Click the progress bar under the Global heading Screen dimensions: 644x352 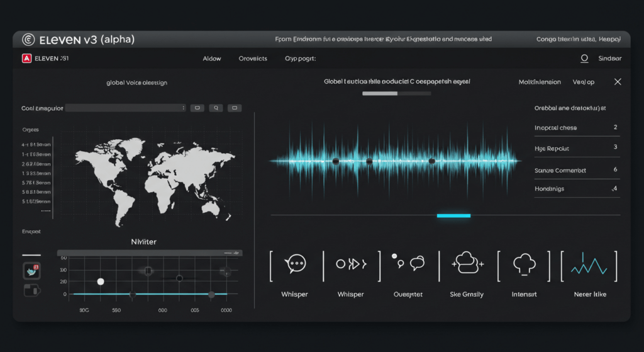[397, 93]
